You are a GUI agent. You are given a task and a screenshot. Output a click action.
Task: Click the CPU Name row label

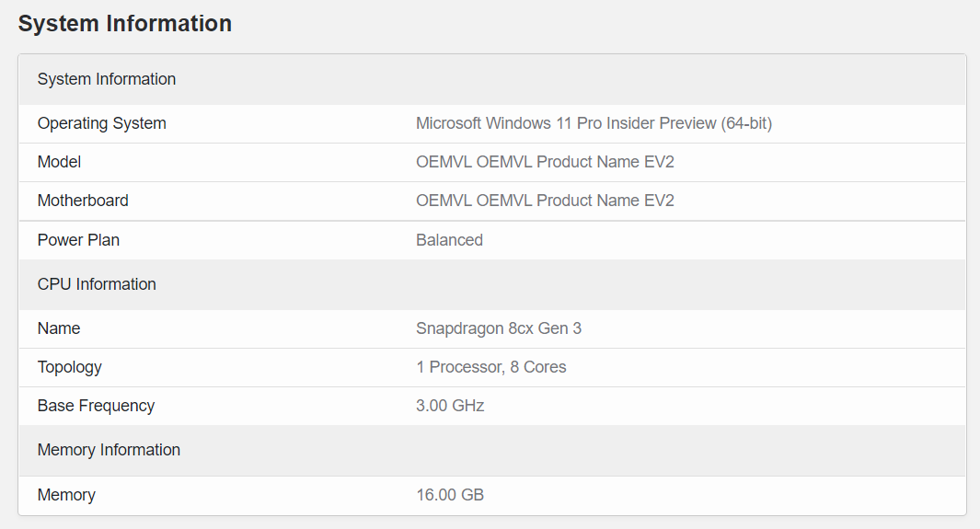59,328
